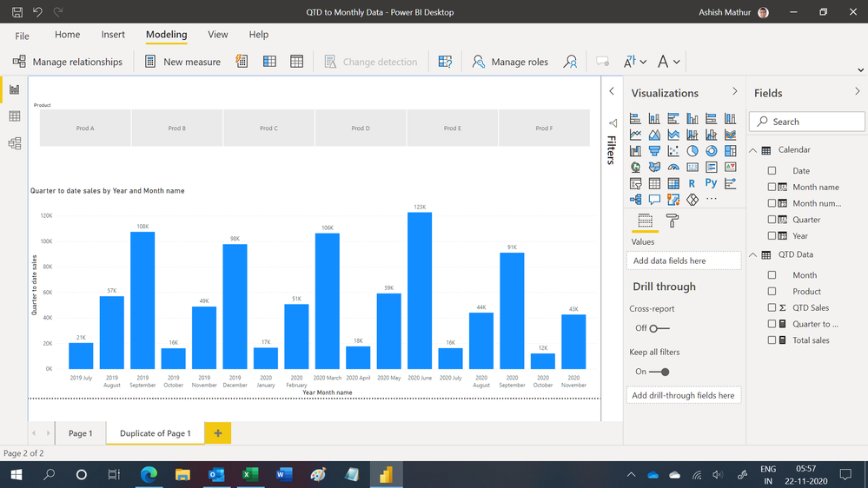Screen dimensions: 868x488
Task: Select the Slicer visual
Action: (635, 183)
